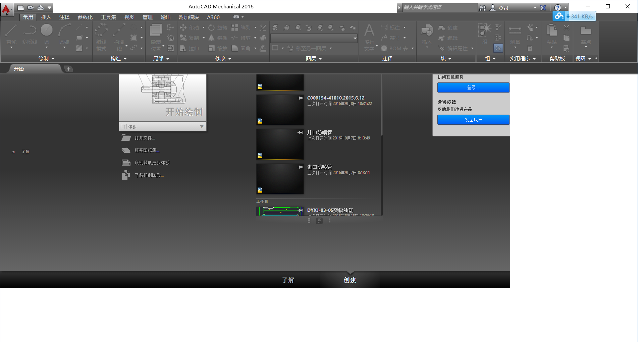
Task: Open the quick access toolbar customize dropdown
Action: pos(49,7)
